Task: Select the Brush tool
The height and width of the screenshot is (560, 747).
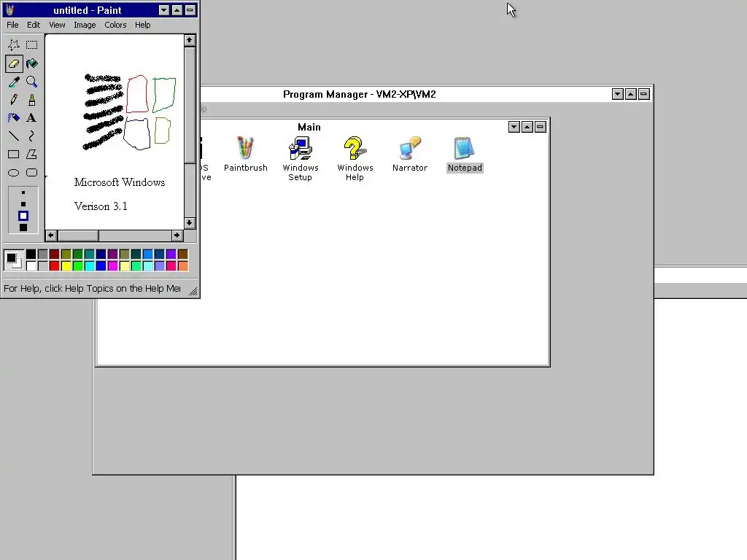Action: coord(32,100)
